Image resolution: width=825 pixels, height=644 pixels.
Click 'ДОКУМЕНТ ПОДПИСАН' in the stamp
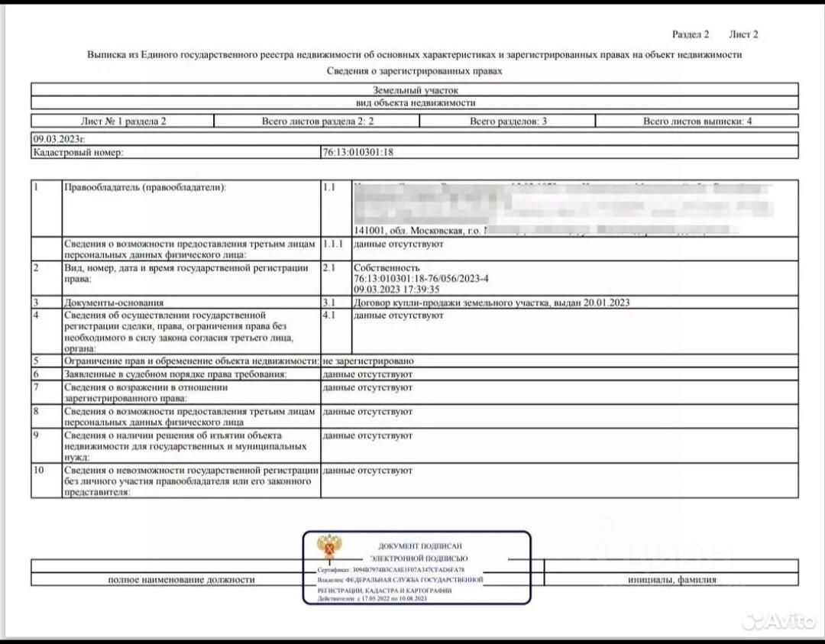pyautogui.click(x=420, y=546)
